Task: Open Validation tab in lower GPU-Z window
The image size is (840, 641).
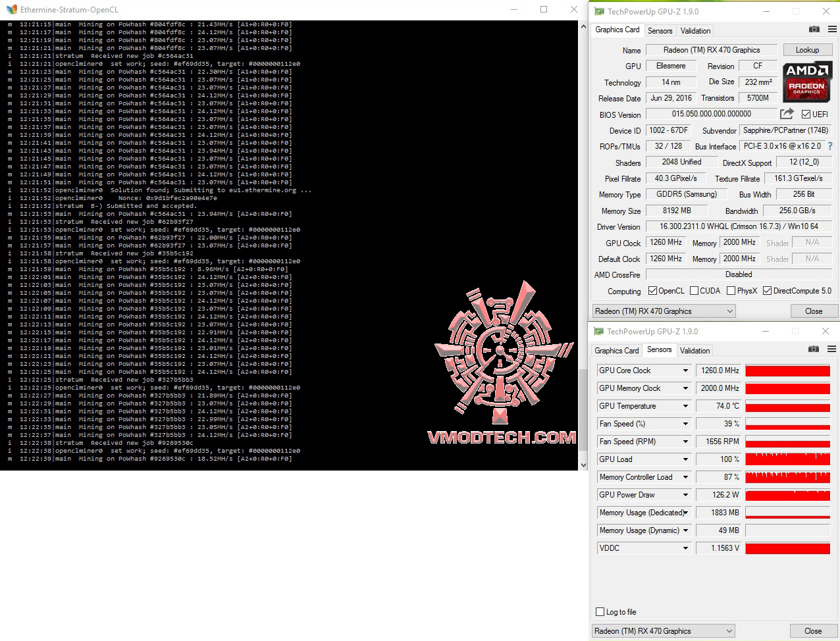Action: [x=695, y=351]
